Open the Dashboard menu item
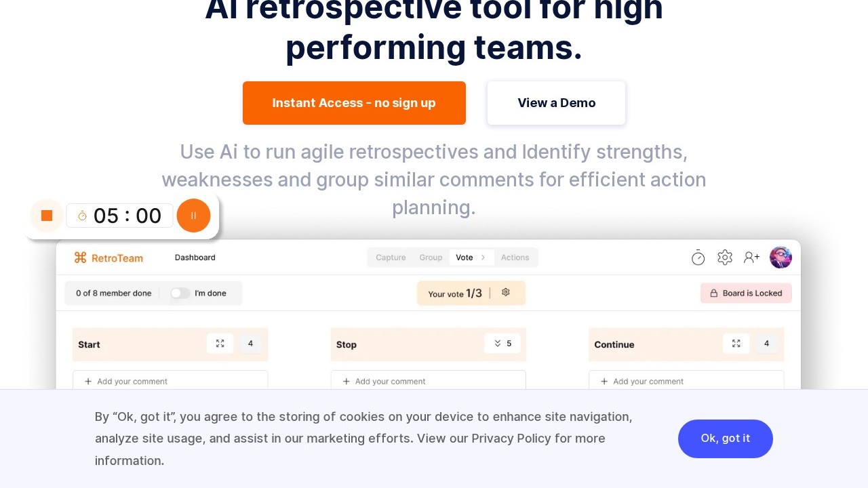 (x=195, y=258)
